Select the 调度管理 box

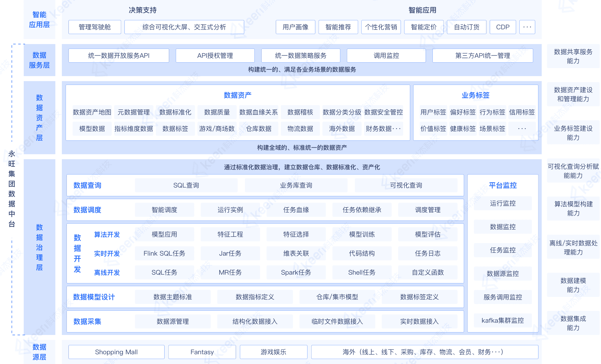[428, 210]
